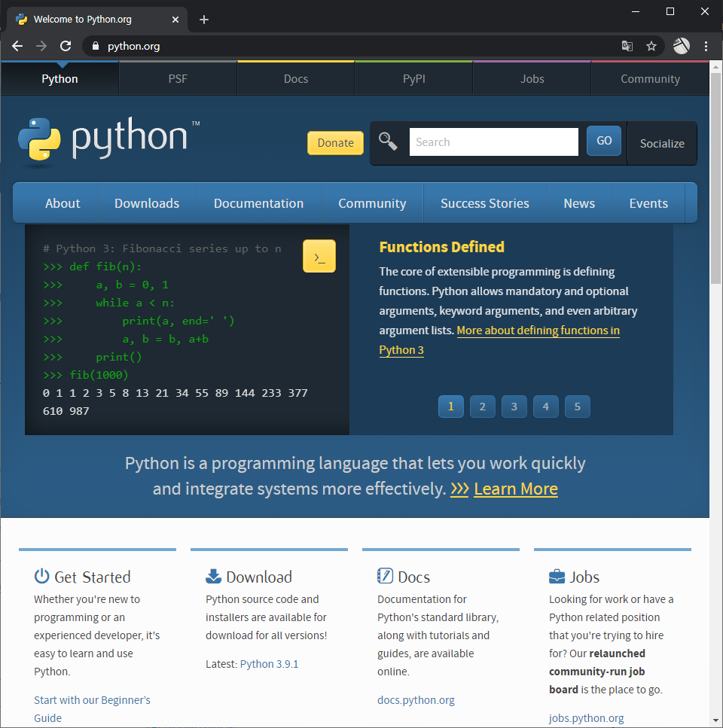Viewport: 723px width, 728px height.
Task: Launch the interactive shell button
Action: click(x=319, y=256)
